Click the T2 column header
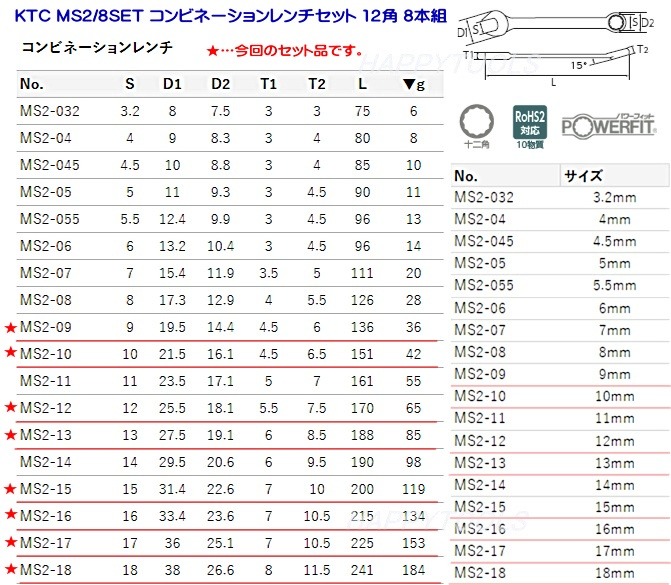 [x=317, y=84]
